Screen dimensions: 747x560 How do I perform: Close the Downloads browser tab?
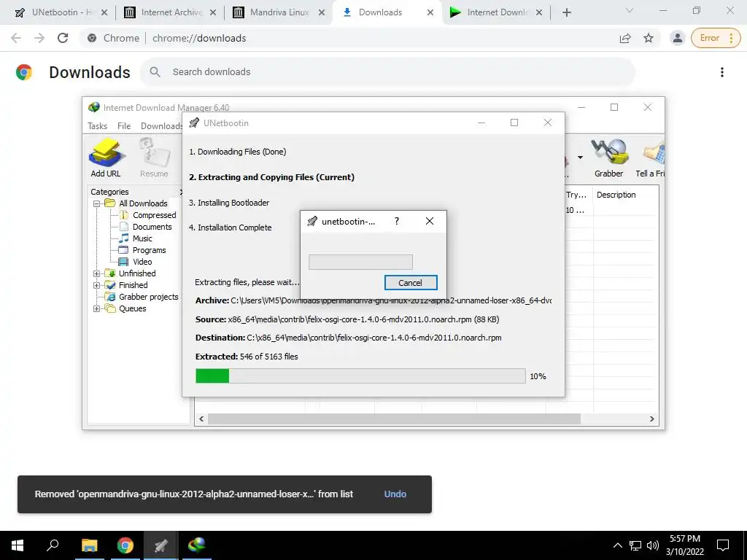point(430,13)
